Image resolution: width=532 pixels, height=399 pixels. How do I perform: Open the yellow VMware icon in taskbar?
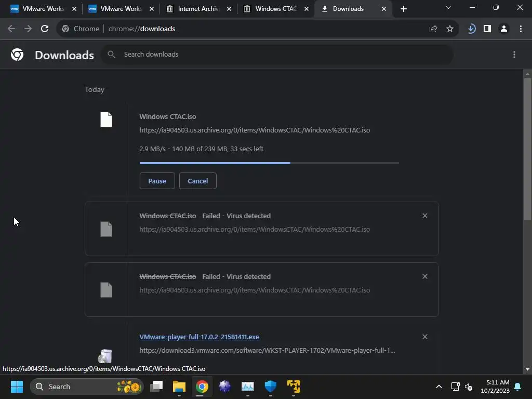pos(294,387)
